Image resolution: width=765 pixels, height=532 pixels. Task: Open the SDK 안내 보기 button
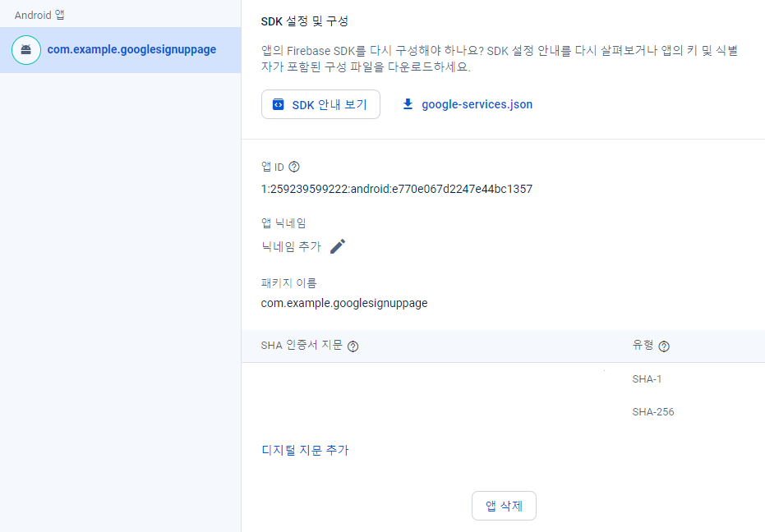[320, 104]
